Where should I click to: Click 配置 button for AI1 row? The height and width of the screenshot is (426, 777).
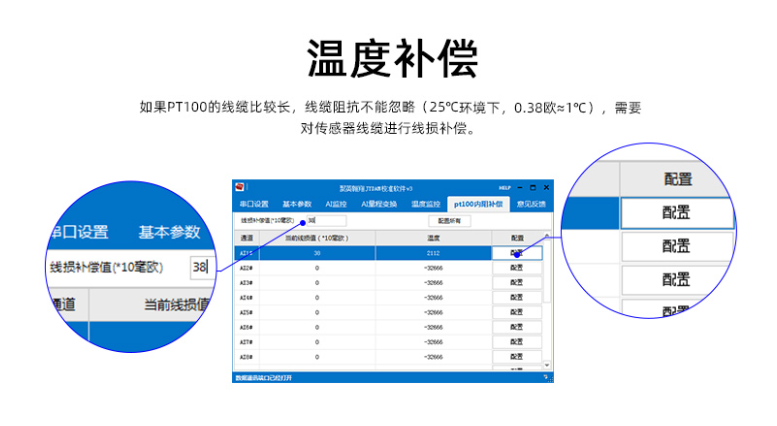(517, 253)
